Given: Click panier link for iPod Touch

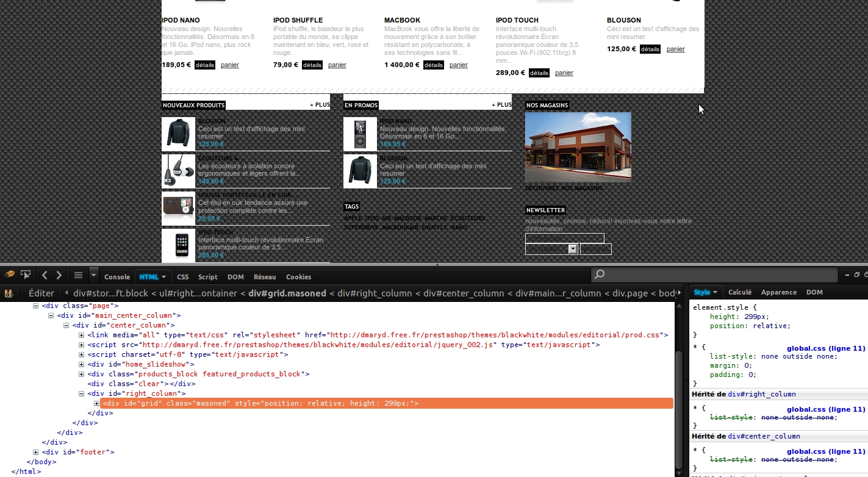Looking at the screenshot, I should point(564,73).
